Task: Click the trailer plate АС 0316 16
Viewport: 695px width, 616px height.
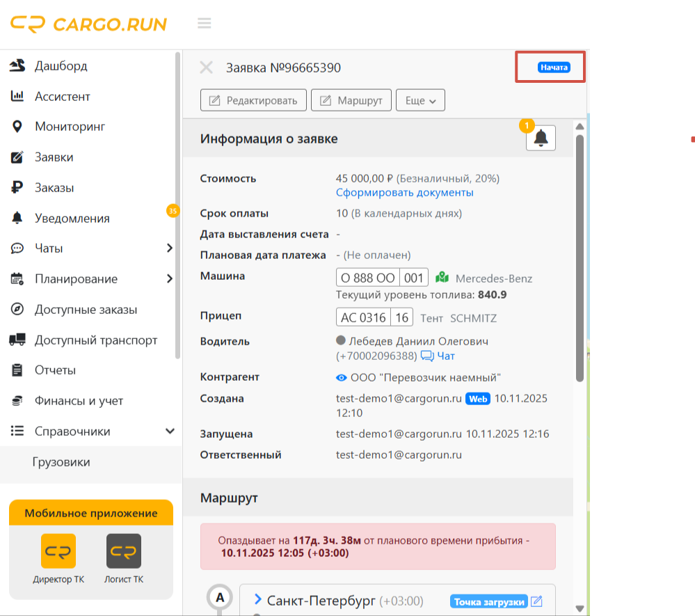Action: [374, 317]
